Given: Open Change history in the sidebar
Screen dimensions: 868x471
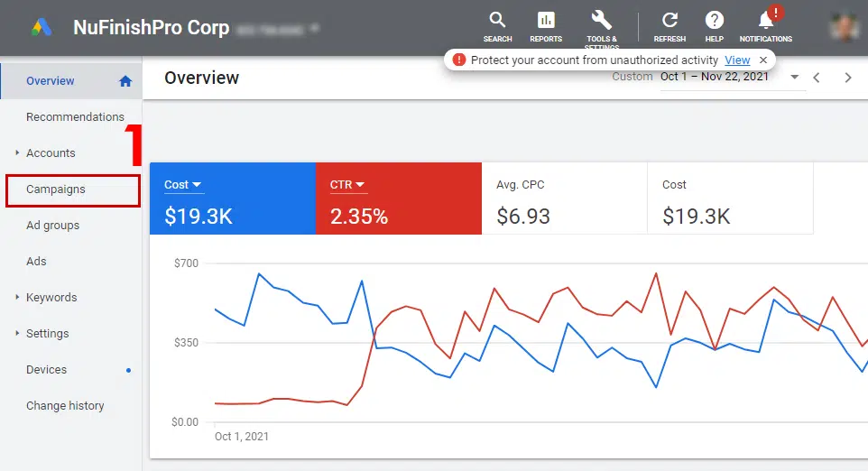Looking at the screenshot, I should pyautogui.click(x=65, y=406).
